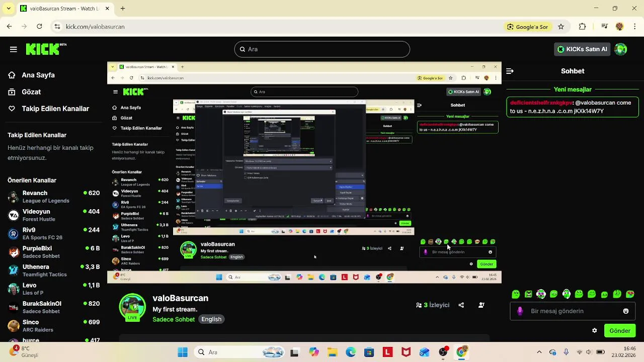
Task: Open Revanch recommended channel
Action: (53, 197)
